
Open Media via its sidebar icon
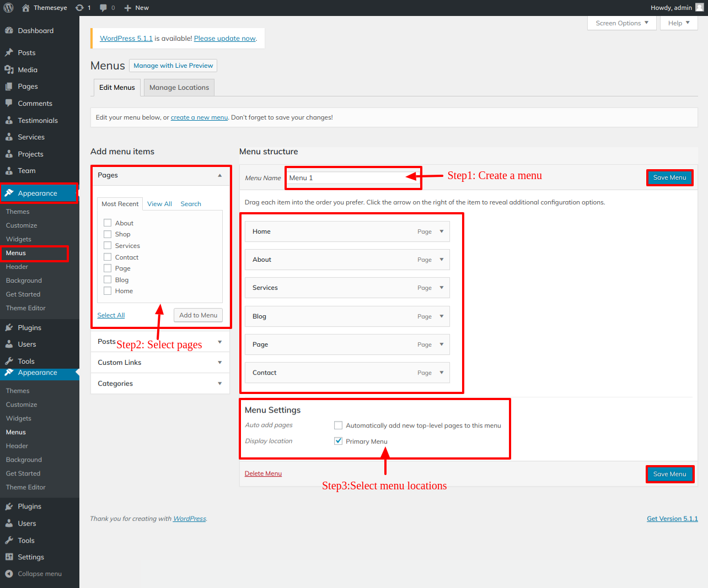tap(9, 70)
